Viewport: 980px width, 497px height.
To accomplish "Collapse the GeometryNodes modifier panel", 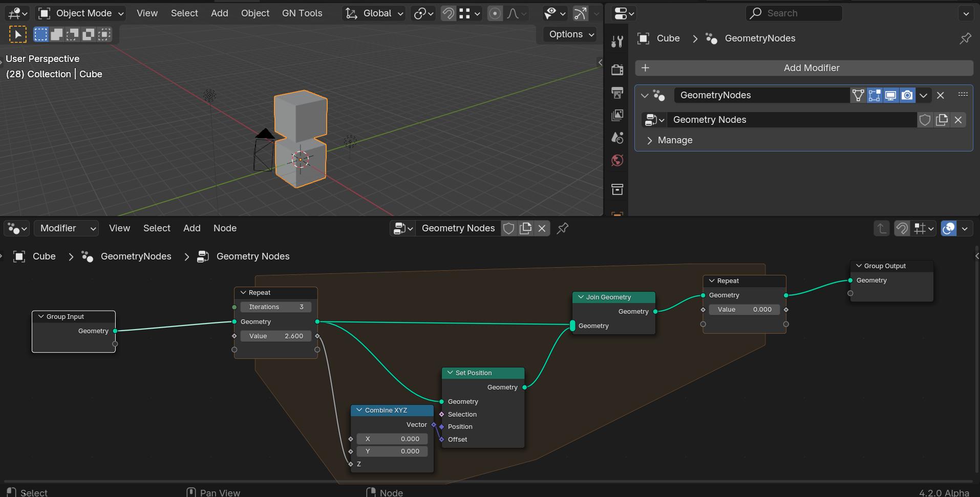I will 645,95.
